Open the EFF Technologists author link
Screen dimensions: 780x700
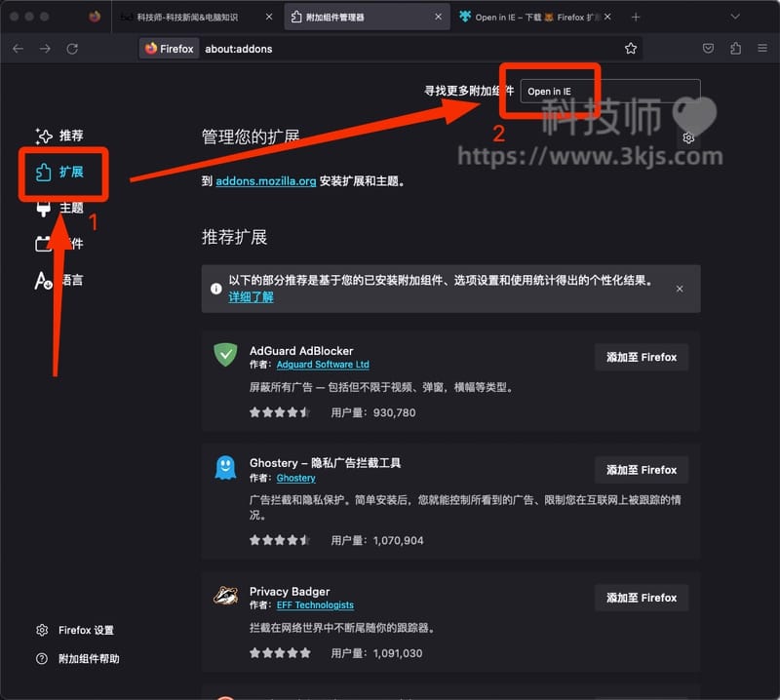tap(315, 605)
